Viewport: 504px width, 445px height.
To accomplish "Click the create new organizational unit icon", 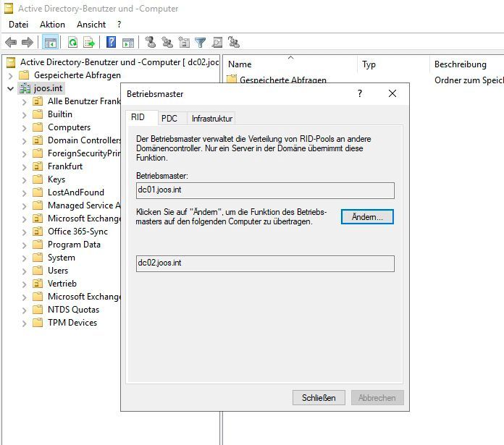I will [x=183, y=42].
